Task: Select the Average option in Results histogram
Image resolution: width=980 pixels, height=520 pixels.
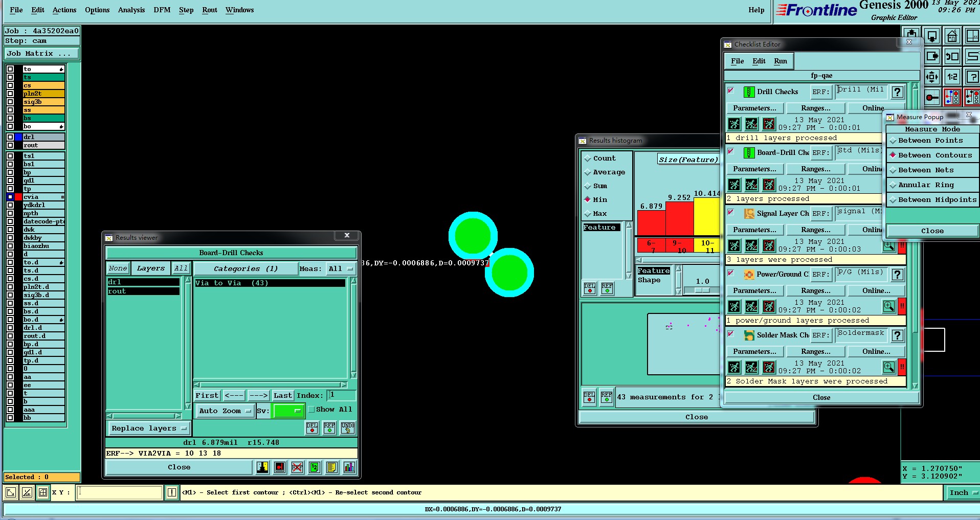Action: pyautogui.click(x=604, y=172)
